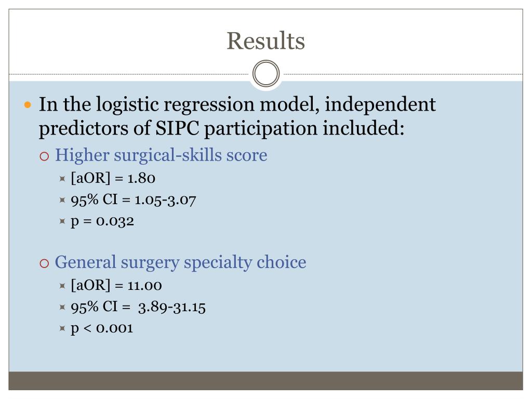Click the star bullet next to 95% CI = 1.05-3.07

pyautogui.click(x=62, y=200)
